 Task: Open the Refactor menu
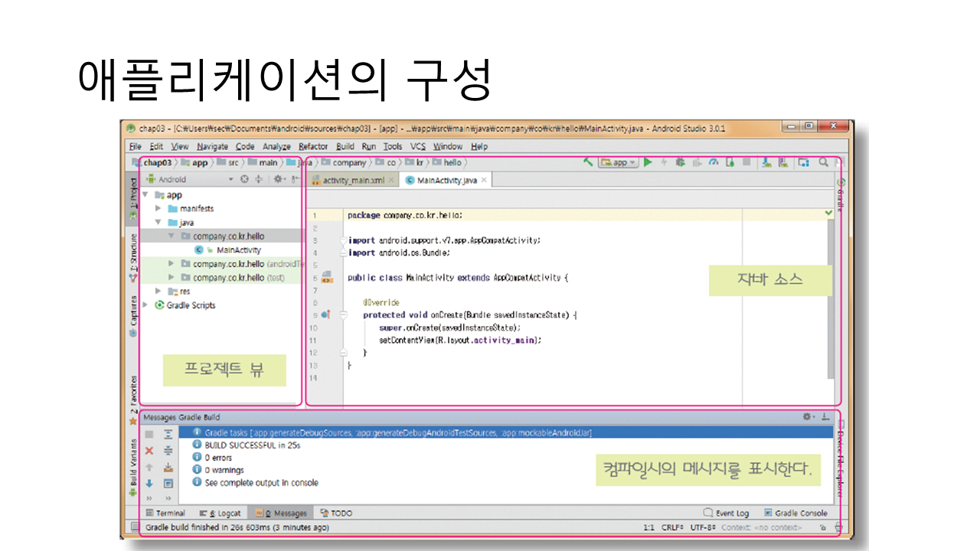coord(312,146)
